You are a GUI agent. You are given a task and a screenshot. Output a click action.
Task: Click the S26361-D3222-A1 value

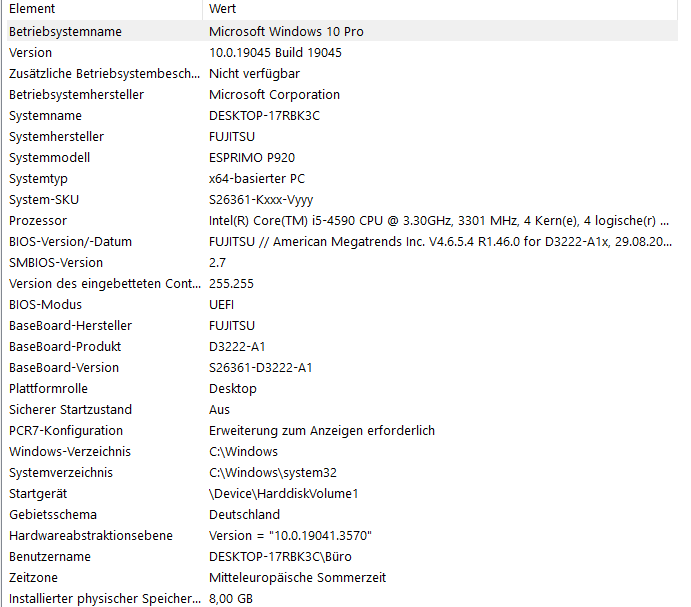(x=260, y=368)
